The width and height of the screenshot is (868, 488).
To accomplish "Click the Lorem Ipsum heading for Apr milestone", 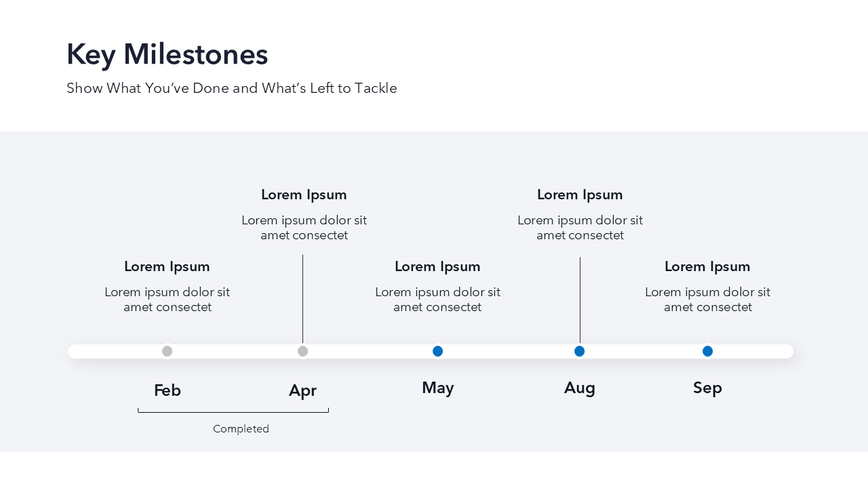I will tap(304, 195).
